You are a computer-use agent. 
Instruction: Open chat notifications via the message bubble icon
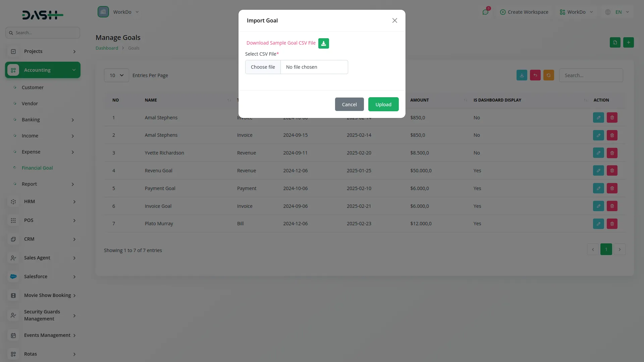[486, 12]
